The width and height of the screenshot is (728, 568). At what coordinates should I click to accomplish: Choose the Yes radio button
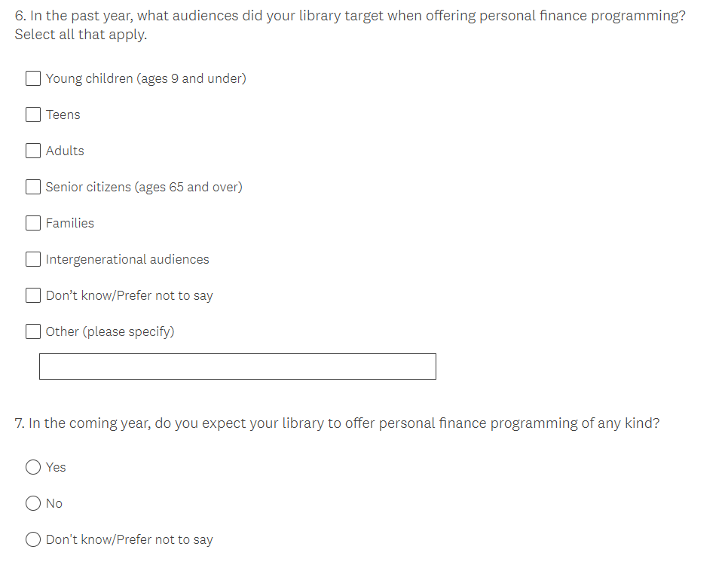point(33,467)
